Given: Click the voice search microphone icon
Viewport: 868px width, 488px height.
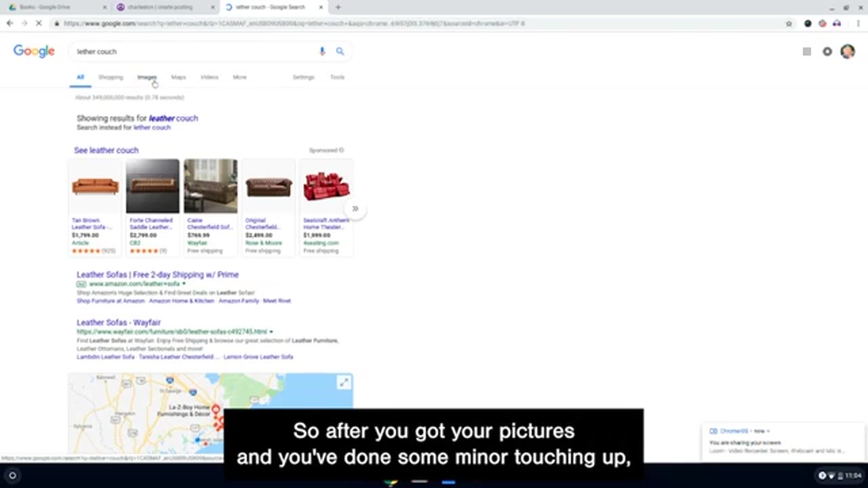Looking at the screenshot, I should click(x=322, y=52).
